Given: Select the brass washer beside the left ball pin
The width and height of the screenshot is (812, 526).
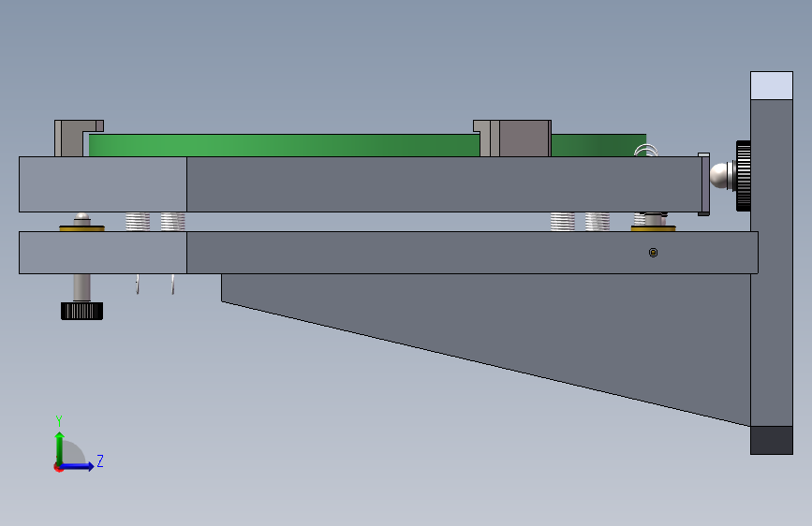Looking at the screenshot, I should click(x=81, y=228).
